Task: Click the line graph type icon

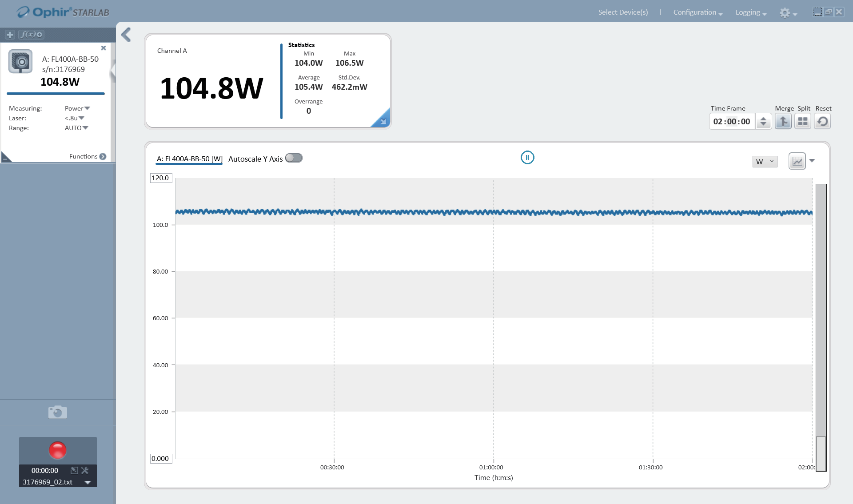Action: coord(797,161)
